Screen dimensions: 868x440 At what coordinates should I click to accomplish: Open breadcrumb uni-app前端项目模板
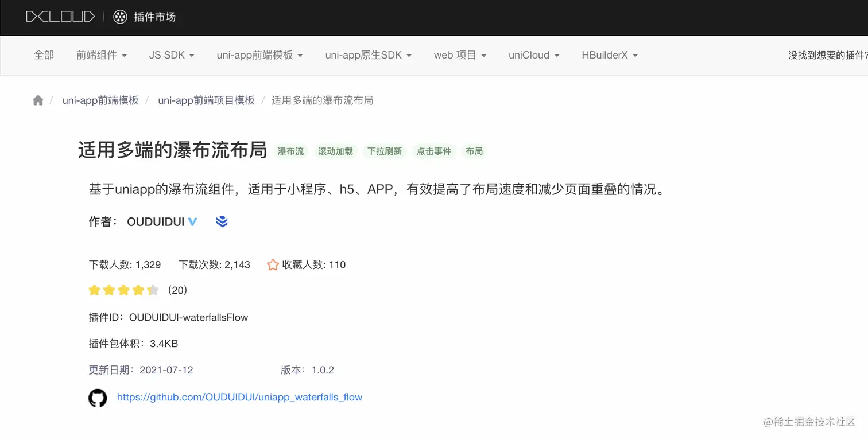[x=206, y=100]
